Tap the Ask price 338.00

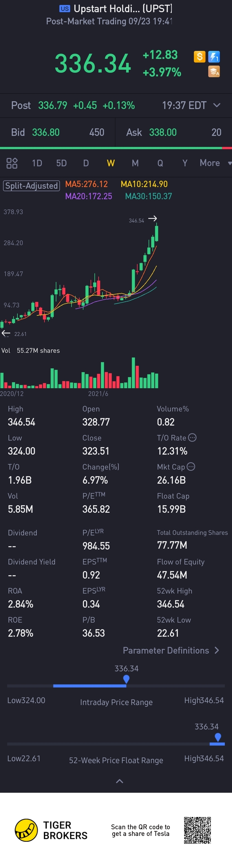[x=163, y=133]
